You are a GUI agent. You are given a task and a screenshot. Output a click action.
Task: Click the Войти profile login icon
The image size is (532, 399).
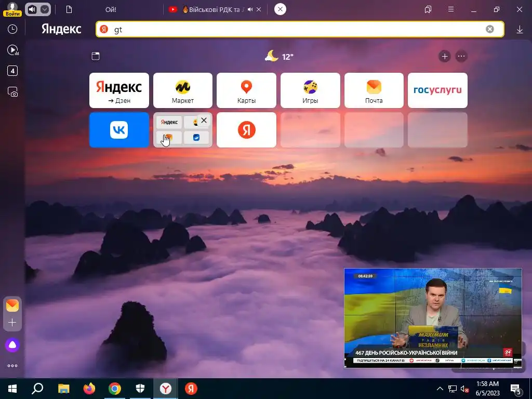12,9
